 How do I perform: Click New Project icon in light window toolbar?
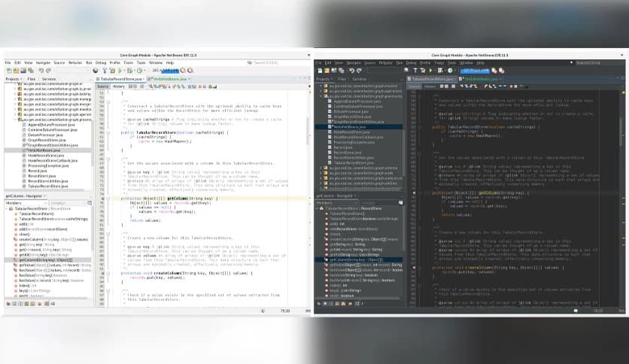point(16,71)
